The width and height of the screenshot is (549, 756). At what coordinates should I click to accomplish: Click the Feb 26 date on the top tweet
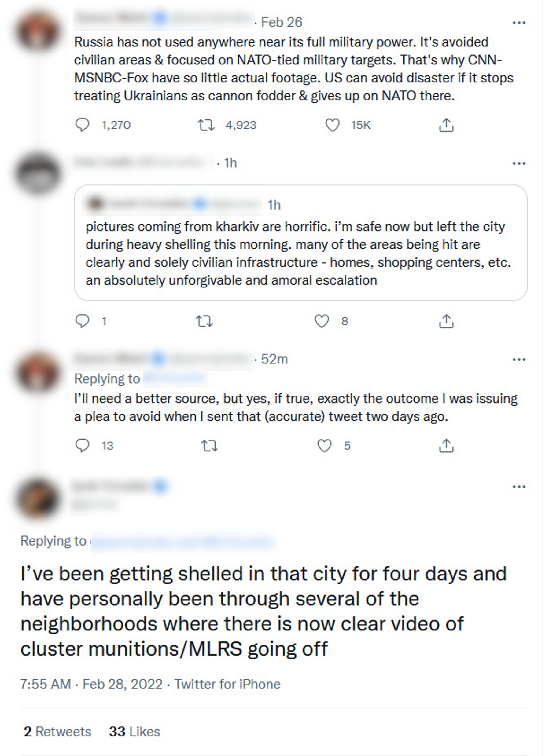coord(282,22)
